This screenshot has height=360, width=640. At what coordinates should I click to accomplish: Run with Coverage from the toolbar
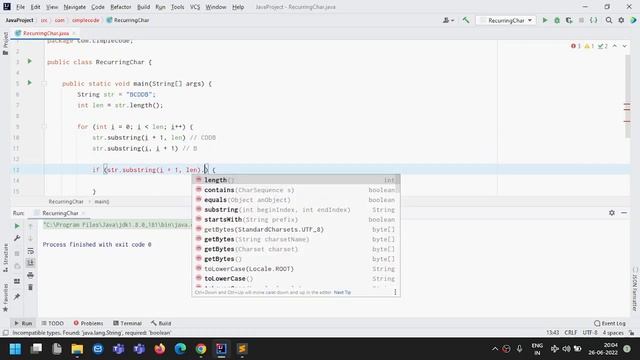click(569, 20)
